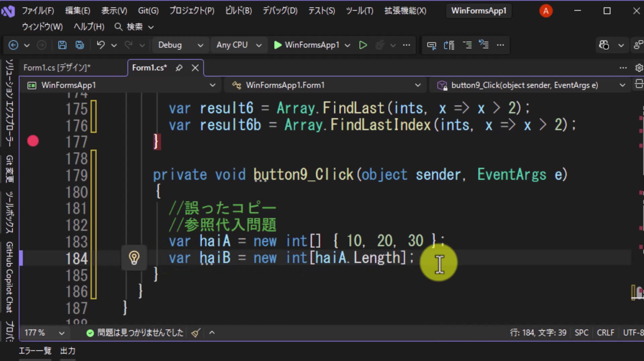Toggle the breakpoint on line 177
This screenshot has height=361, width=644.
coord(33,141)
